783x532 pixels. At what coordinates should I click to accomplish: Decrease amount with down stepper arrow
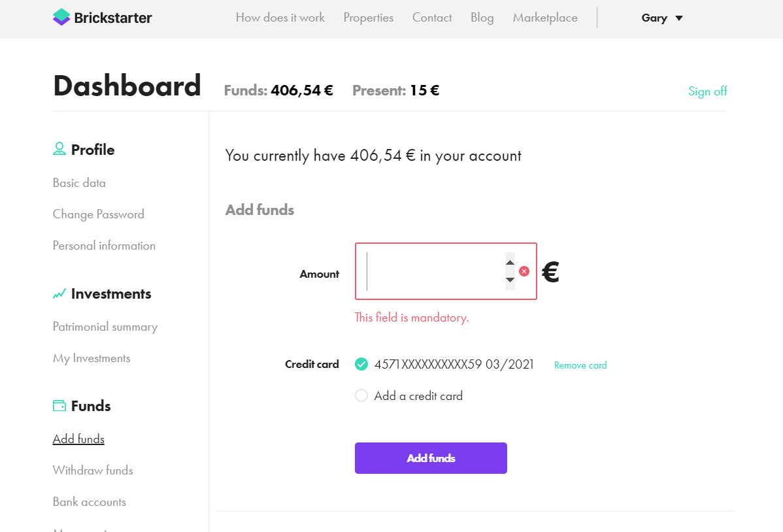coord(510,280)
